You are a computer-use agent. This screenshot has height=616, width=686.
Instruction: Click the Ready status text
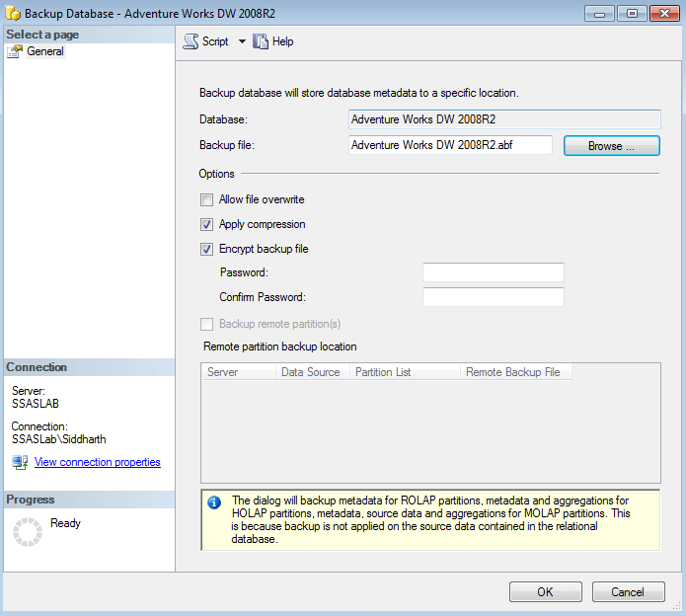click(65, 523)
